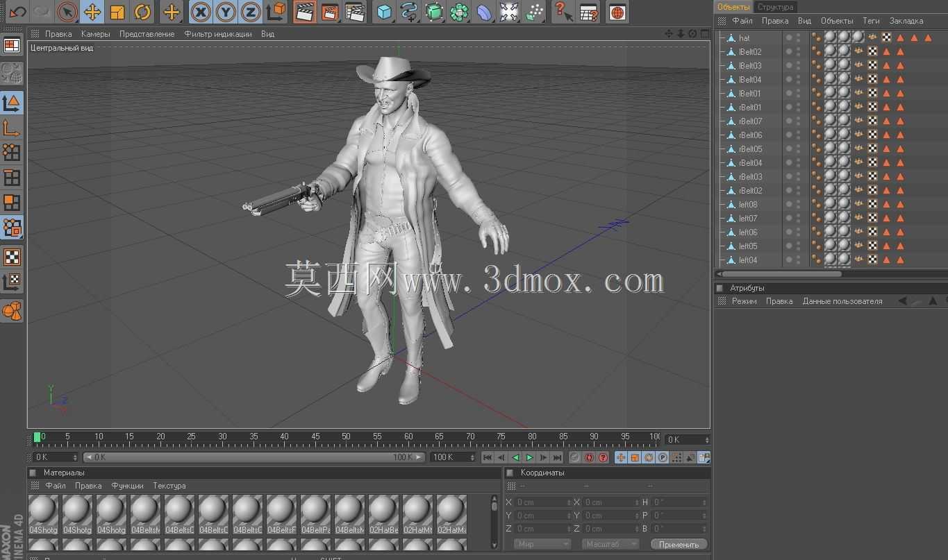Open the Функции menu in materials panel
This screenshot has height=560, width=948.
(127, 486)
